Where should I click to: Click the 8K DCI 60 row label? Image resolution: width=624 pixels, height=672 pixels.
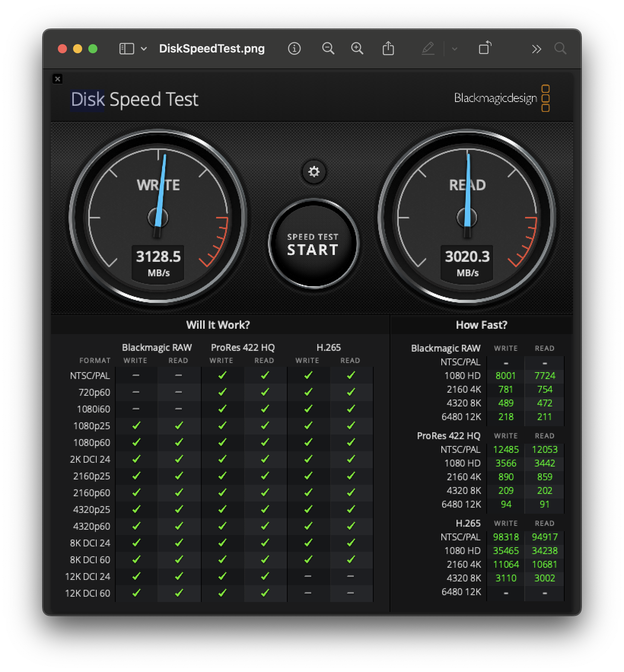[90, 560]
